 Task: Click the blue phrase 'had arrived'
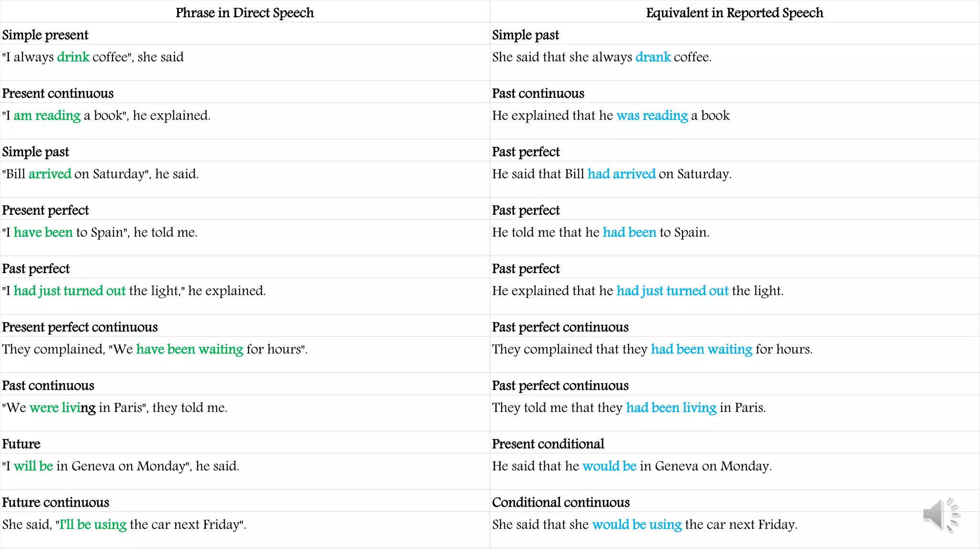pos(622,174)
